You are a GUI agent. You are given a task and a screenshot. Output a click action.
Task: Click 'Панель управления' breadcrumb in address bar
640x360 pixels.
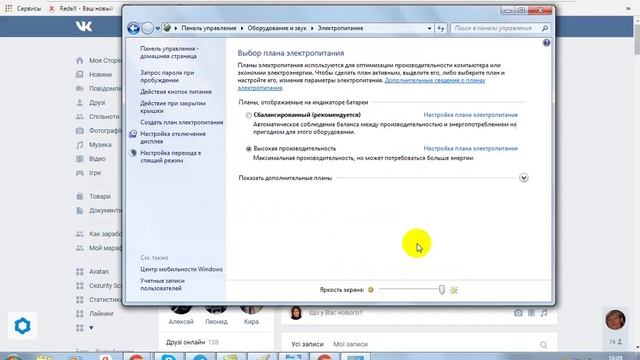209,28
